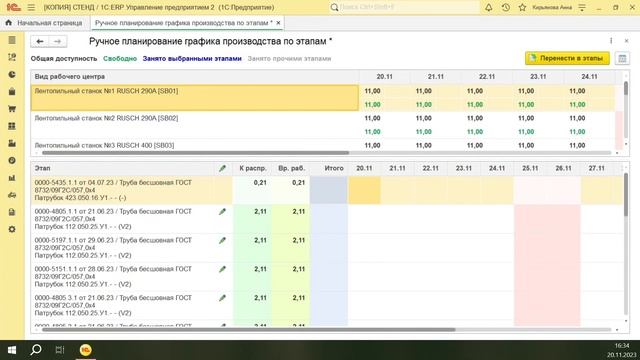
Task: Click pencil icon in row 0000-4805.3.1
Action: [222, 298]
